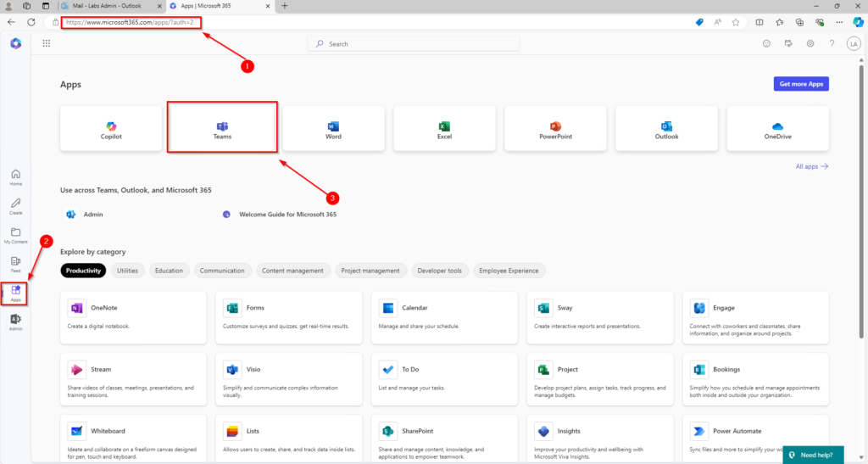The image size is (868, 464).
Task: Open the Copilot app tile
Action: tap(111, 128)
